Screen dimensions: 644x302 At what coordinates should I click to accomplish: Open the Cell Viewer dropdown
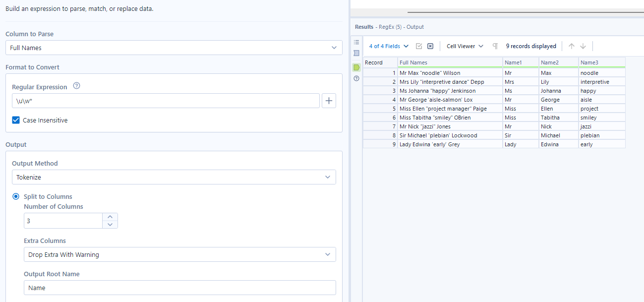[465, 46]
